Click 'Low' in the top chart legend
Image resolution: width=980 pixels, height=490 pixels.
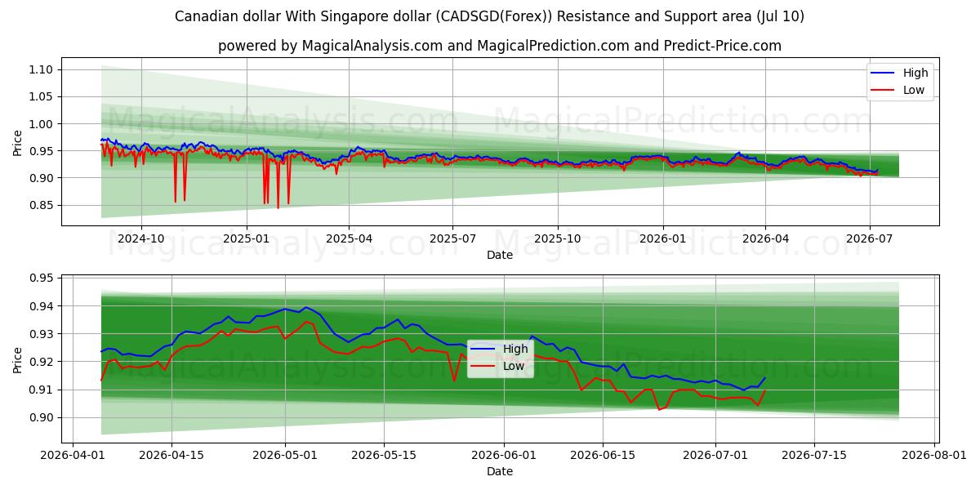click(x=913, y=90)
